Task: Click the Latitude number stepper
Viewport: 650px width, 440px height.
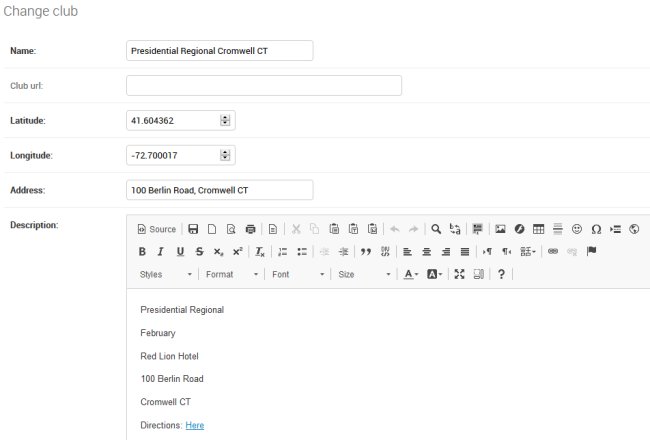Action: [x=225, y=120]
